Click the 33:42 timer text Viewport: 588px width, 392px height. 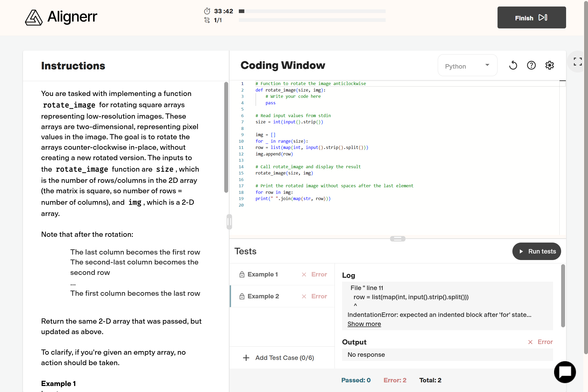click(x=223, y=11)
